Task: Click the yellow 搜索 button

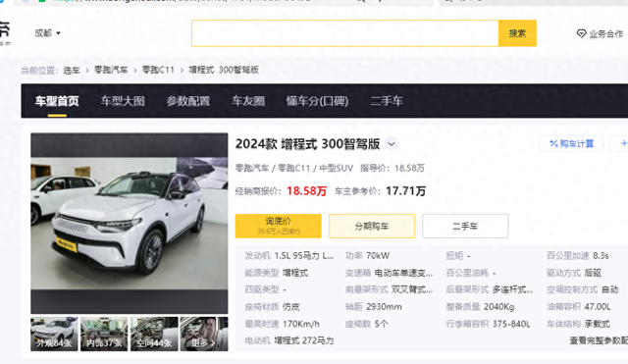Action: (x=517, y=33)
